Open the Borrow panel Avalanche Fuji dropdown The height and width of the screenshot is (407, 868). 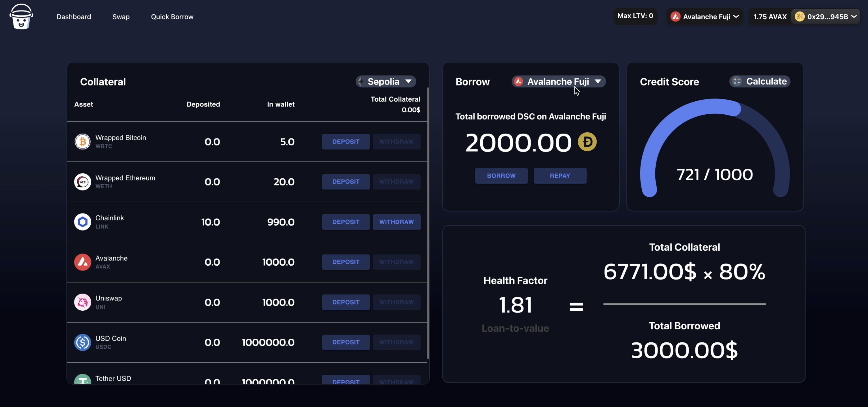coord(558,81)
